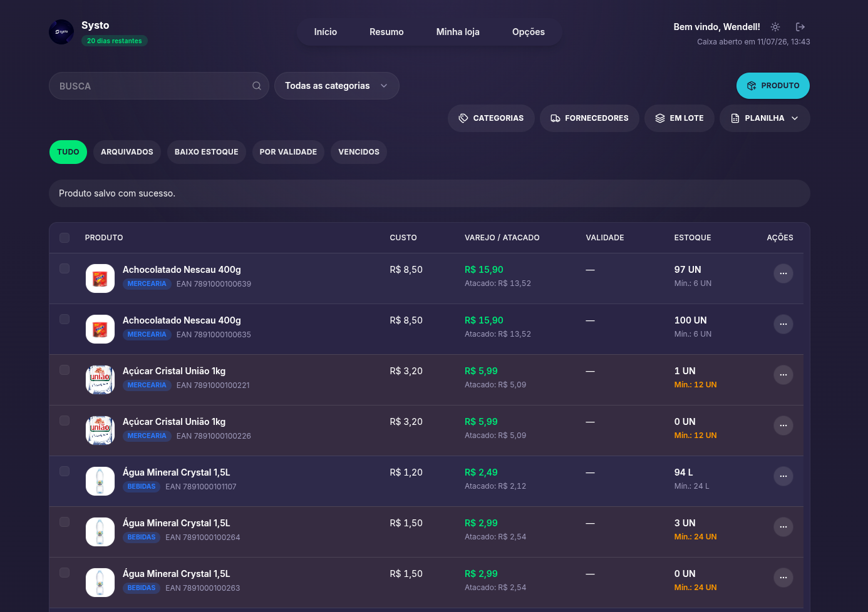
Task: Filter by Baixo Estoque
Action: tap(207, 152)
